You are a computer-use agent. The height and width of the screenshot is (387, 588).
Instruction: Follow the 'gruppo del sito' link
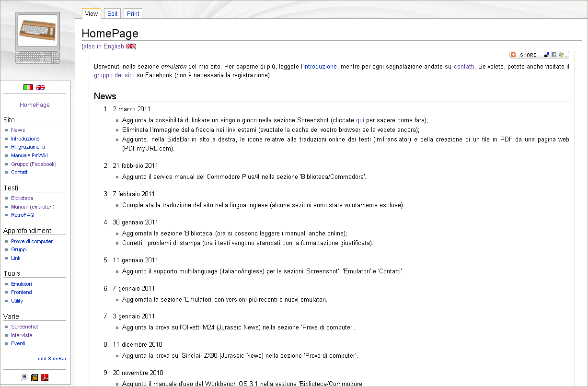(x=114, y=75)
